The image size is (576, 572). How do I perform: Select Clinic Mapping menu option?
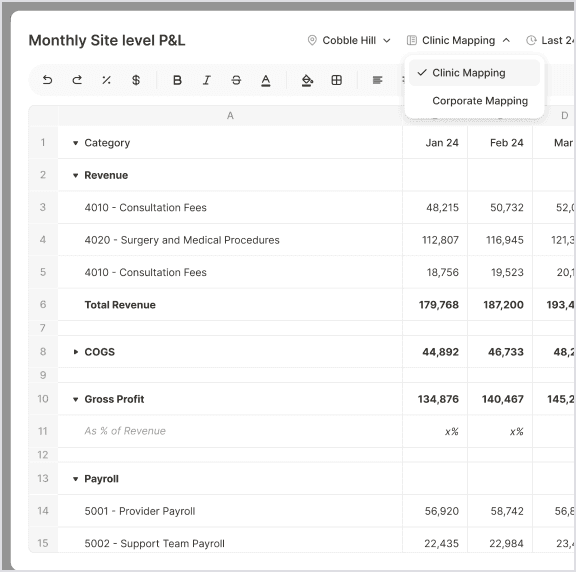(474, 73)
